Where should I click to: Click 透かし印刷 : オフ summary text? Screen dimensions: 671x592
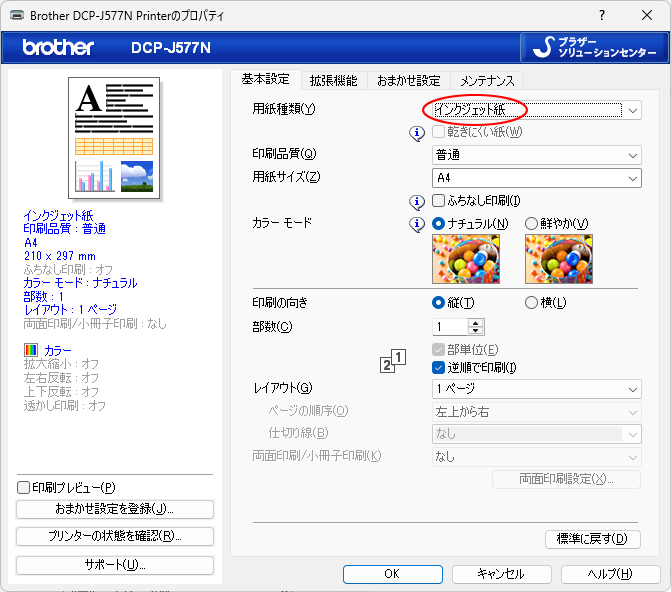[x=65, y=405]
